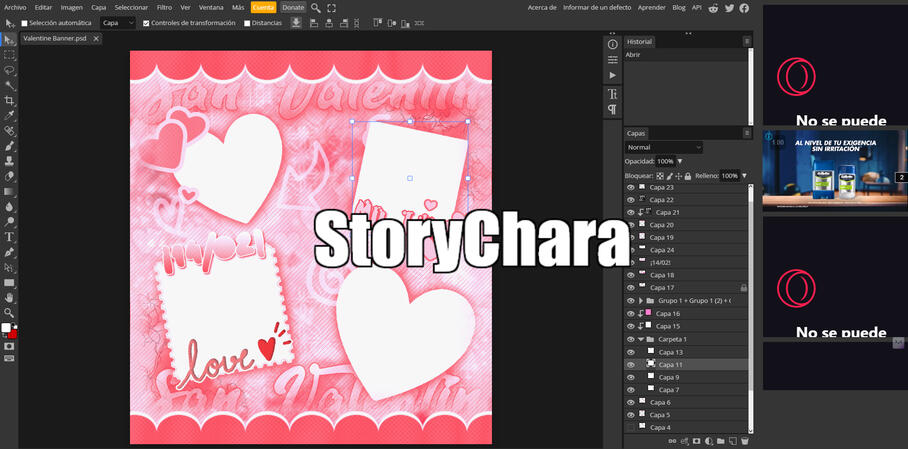Uncheck Controles de transformación

pyautogui.click(x=147, y=23)
